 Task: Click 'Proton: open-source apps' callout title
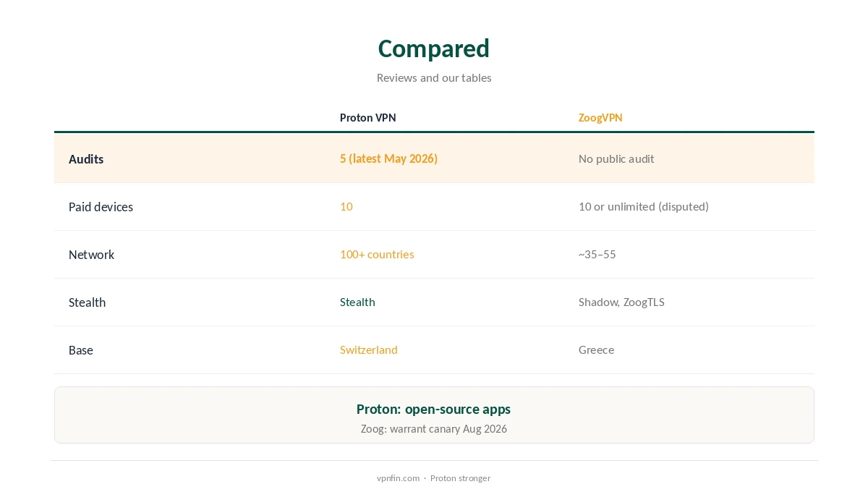point(434,409)
